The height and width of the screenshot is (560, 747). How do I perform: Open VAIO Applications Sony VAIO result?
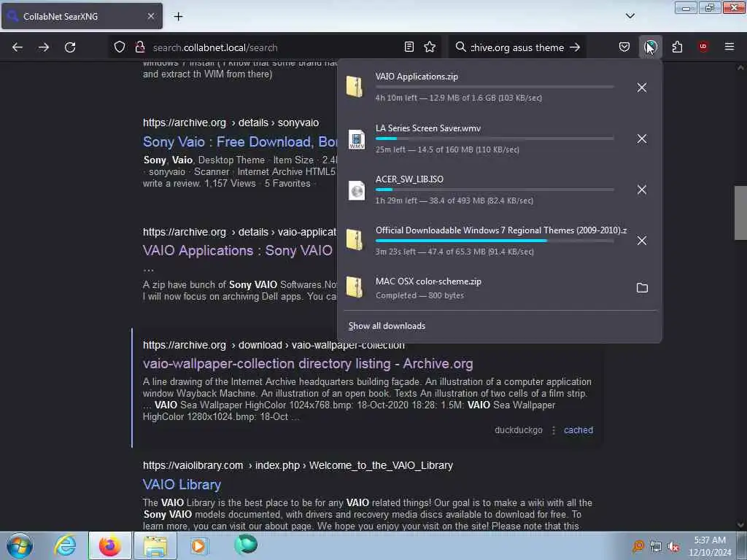click(x=237, y=251)
